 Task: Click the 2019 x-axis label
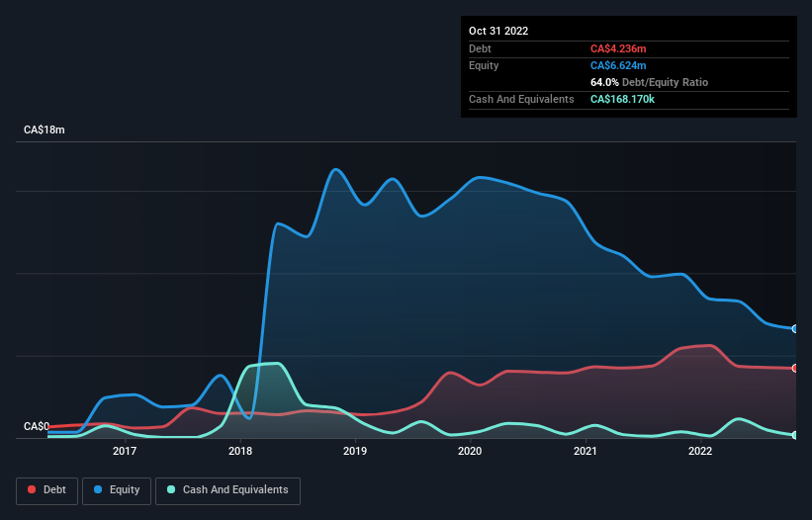(355, 451)
